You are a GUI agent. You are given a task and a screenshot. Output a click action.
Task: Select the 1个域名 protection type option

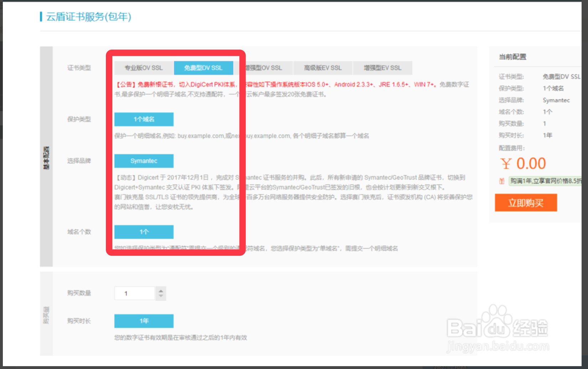point(144,119)
